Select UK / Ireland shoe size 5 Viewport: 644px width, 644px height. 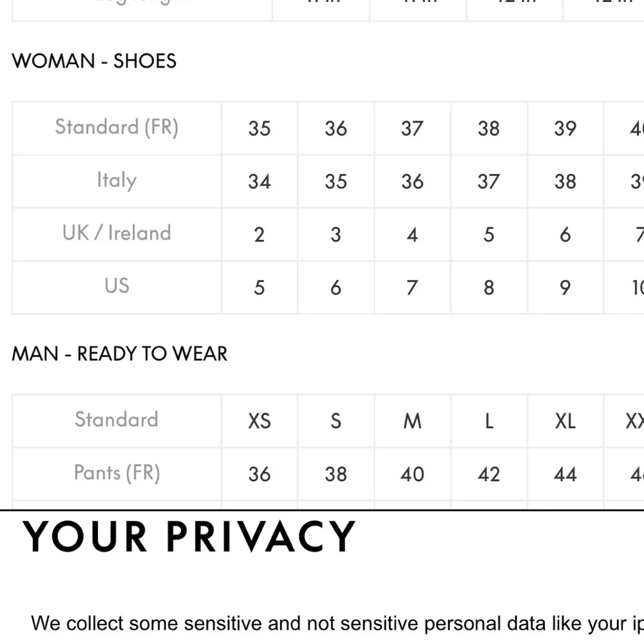point(489,234)
